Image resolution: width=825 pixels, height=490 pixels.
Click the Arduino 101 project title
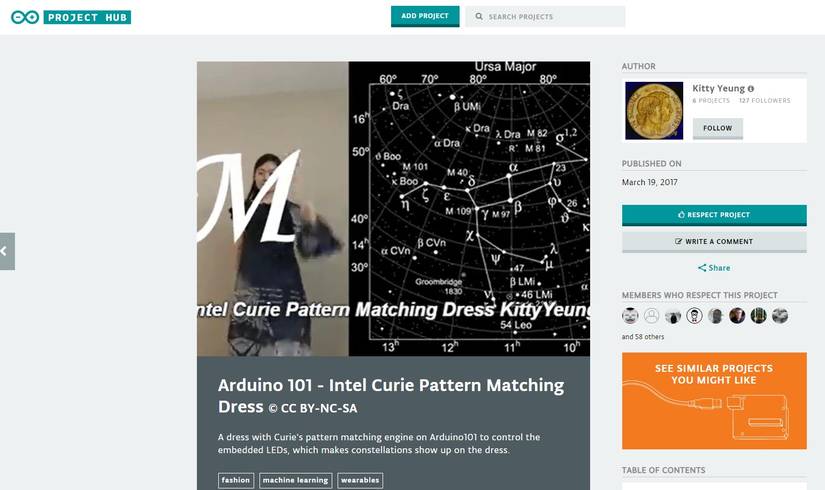(x=391, y=396)
